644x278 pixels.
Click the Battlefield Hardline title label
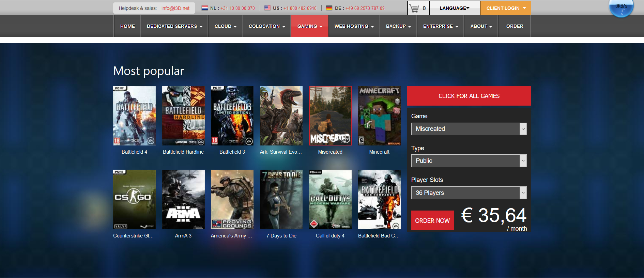[183, 152]
